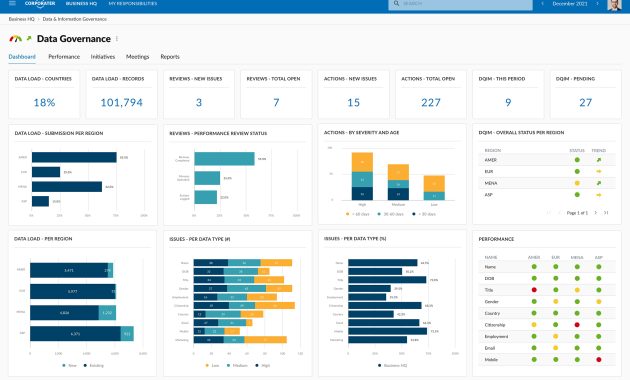Toggle the 'Business HQ' legend under Issues percent chart

(393, 366)
